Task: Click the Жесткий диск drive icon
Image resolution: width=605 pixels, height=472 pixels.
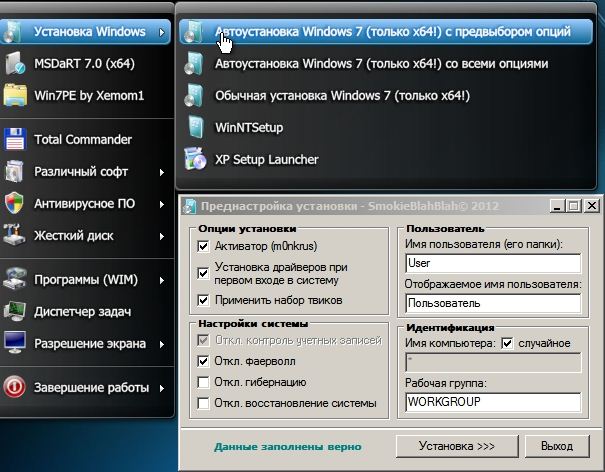Action: (x=16, y=236)
